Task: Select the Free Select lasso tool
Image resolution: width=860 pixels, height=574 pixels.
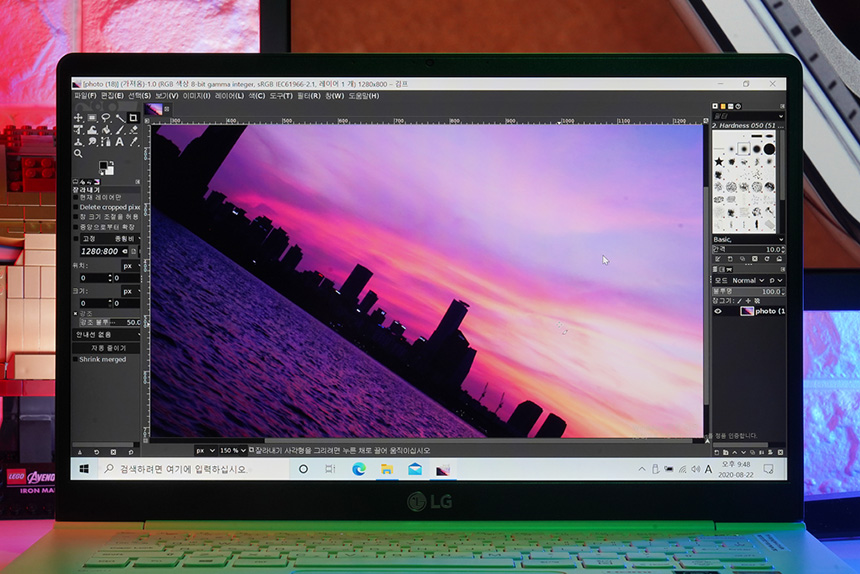Action: 106,117
